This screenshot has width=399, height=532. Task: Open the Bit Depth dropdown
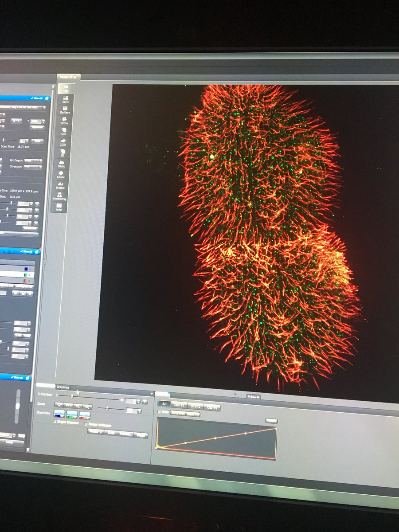[x=33, y=160]
